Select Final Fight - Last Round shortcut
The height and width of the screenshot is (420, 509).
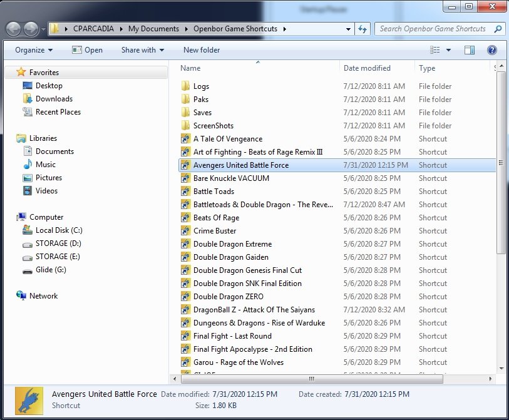tap(337, 336)
